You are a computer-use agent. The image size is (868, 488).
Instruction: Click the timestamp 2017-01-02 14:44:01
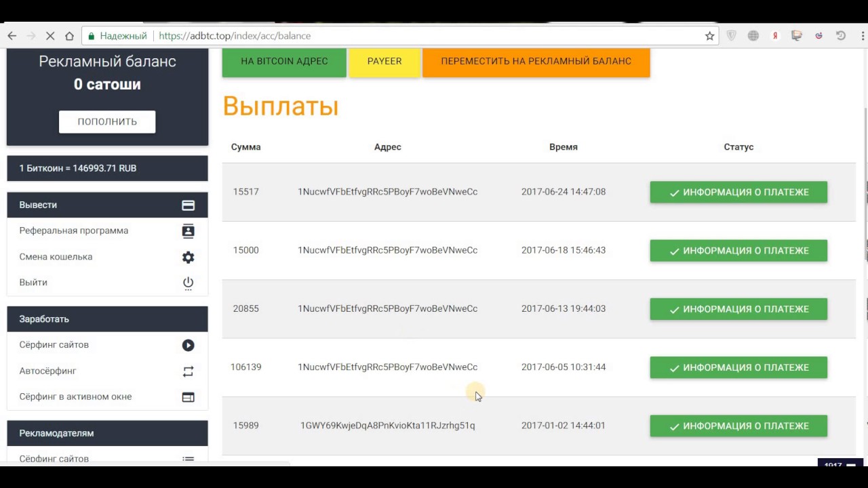pos(564,426)
